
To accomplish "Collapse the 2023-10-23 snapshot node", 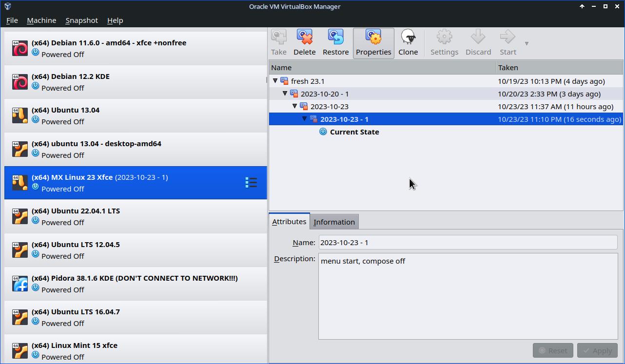I will click(295, 106).
